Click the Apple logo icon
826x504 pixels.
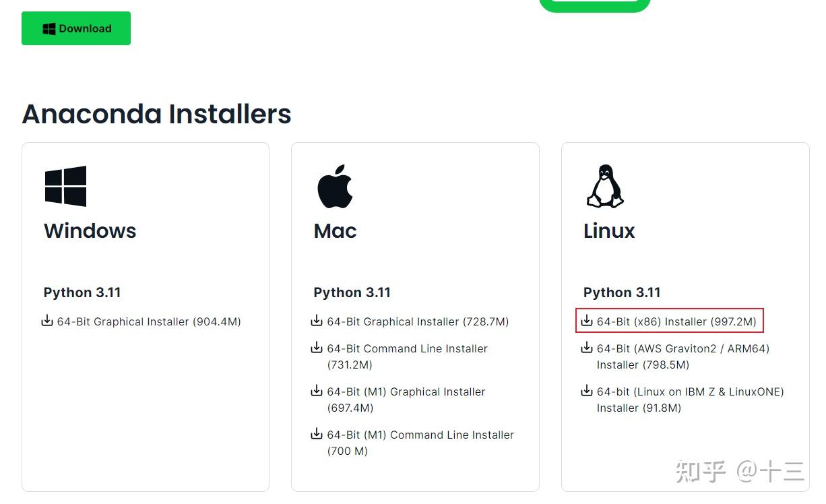point(335,186)
